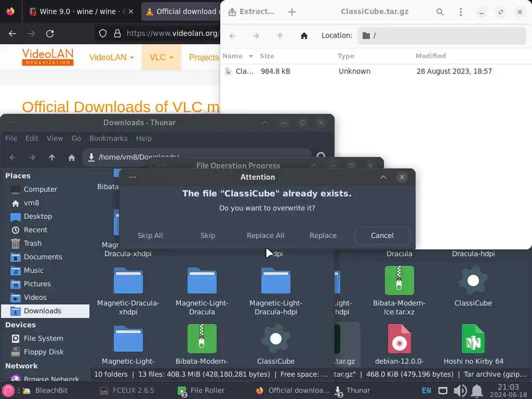
Task: Click File Roller up-directory arrow
Action: tap(280, 36)
